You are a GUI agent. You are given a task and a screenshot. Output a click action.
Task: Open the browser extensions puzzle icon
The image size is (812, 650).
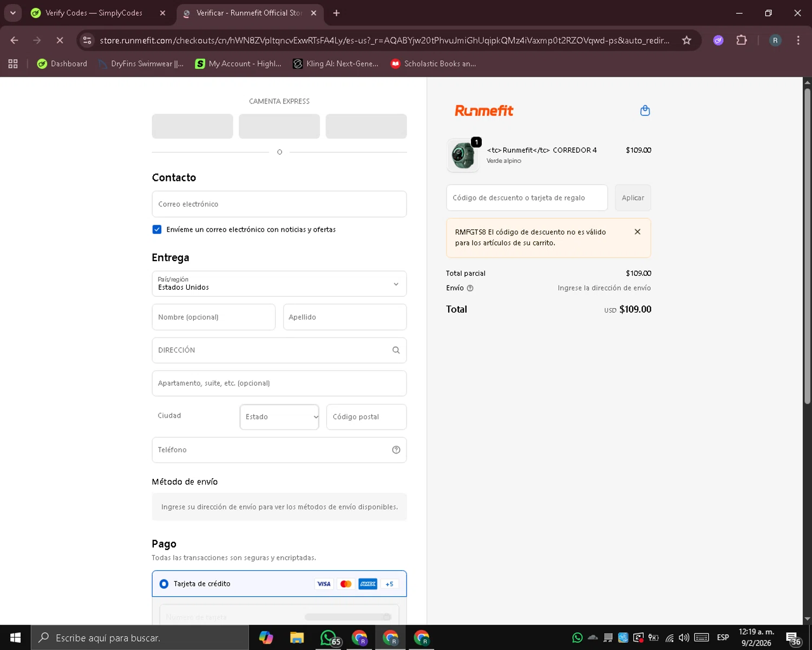742,40
